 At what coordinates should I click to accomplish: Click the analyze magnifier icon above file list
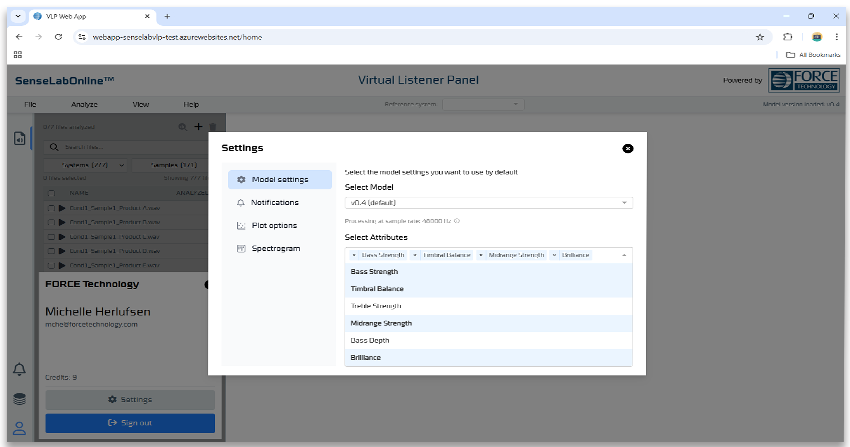click(183, 127)
